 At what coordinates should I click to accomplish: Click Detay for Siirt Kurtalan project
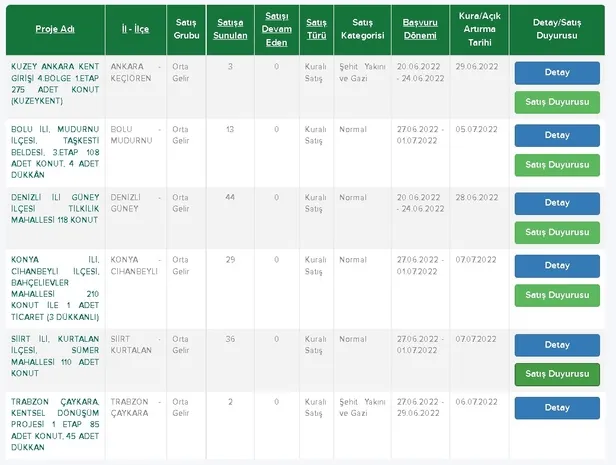point(557,344)
